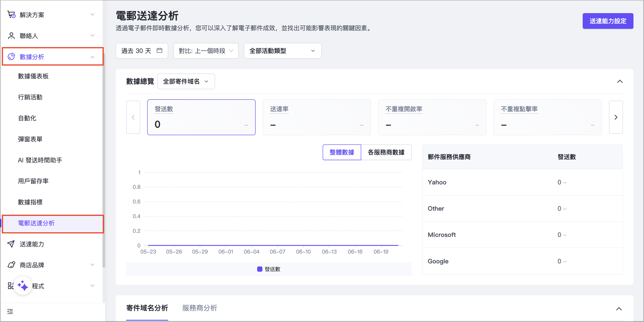Go to previous metric cards with left arrow
644x322 pixels.
(x=133, y=117)
